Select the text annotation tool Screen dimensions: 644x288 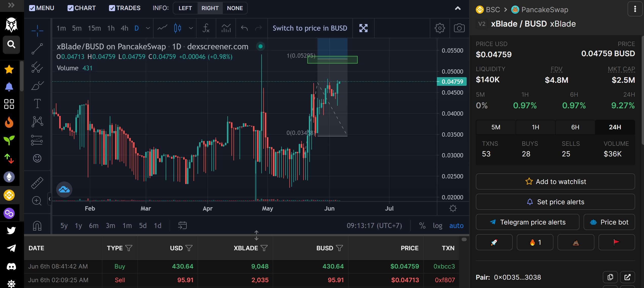(37, 104)
